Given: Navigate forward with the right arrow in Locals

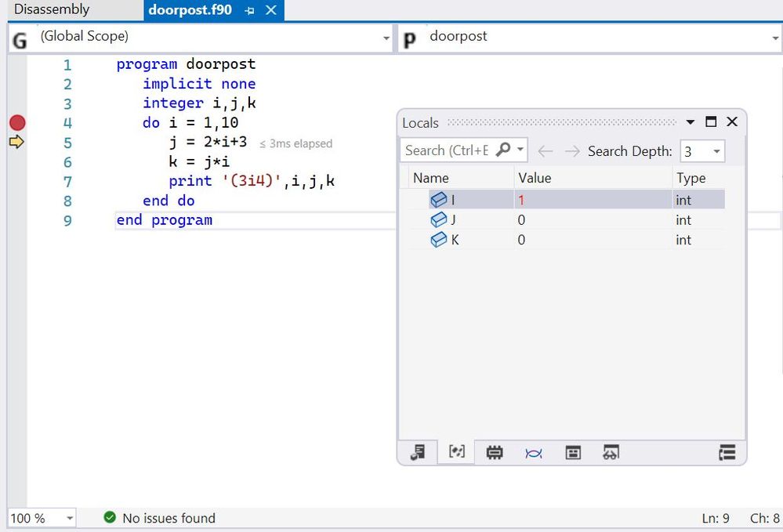Looking at the screenshot, I should tap(572, 150).
